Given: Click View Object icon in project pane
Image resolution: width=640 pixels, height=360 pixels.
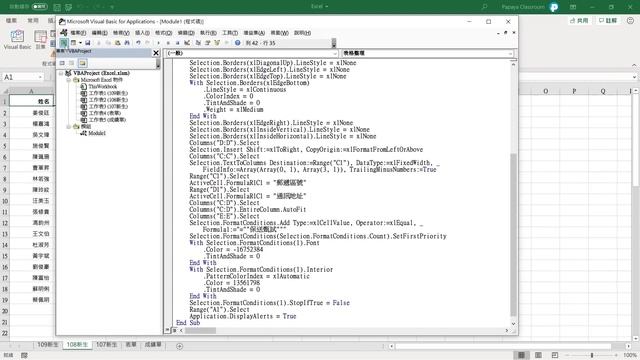Looking at the screenshot, I should pos(71,63).
